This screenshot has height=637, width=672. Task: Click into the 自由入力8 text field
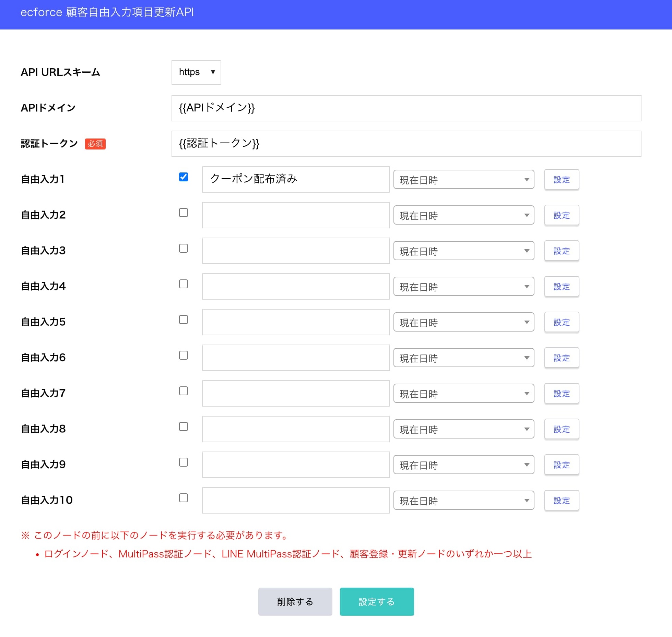pyautogui.click(x=296, y=429)
